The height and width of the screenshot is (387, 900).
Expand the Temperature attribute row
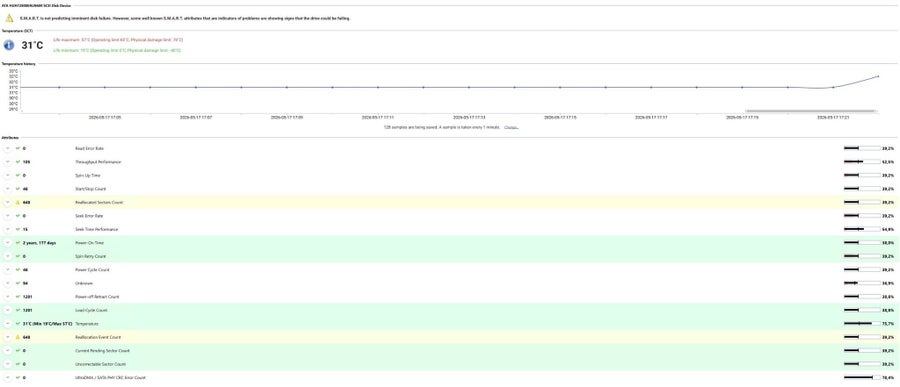[x=7, y=324]
